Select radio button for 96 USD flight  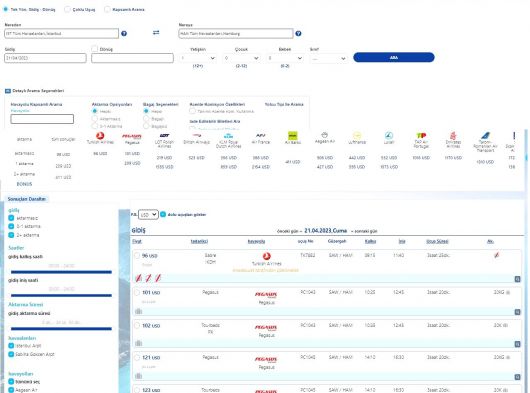[137, 255]
